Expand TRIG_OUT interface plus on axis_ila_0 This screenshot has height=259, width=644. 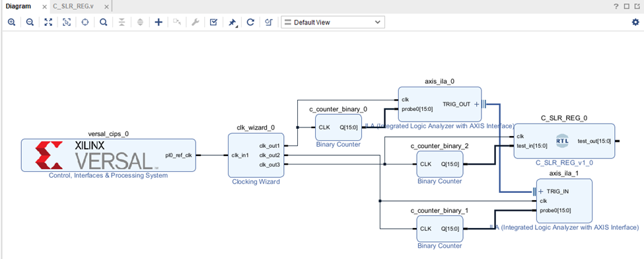pyautogui.click(x=476, y=104)
